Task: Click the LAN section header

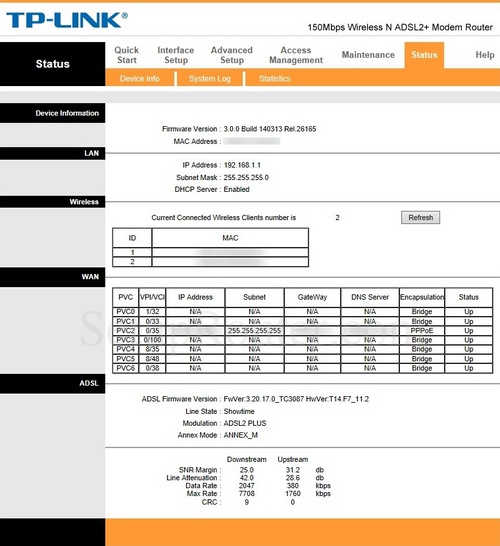Action: click(53, 154)
